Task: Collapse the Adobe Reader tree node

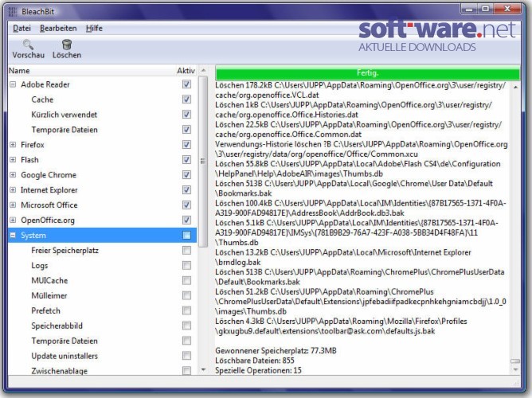Action: [13, 84]
